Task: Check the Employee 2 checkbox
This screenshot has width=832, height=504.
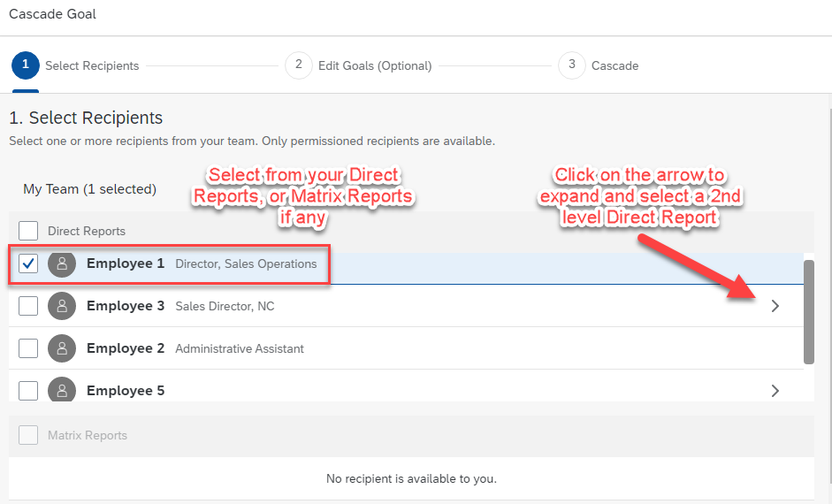Action: click(x=28, y=348)
